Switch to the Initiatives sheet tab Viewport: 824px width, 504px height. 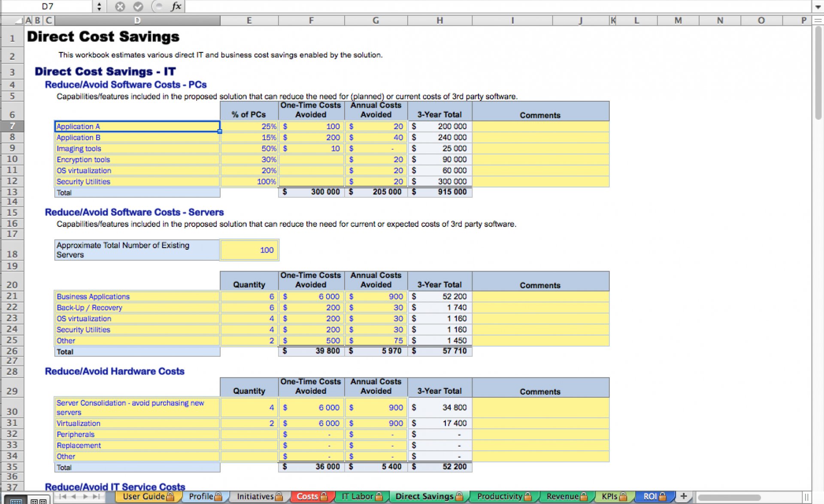tap(259, 497)
